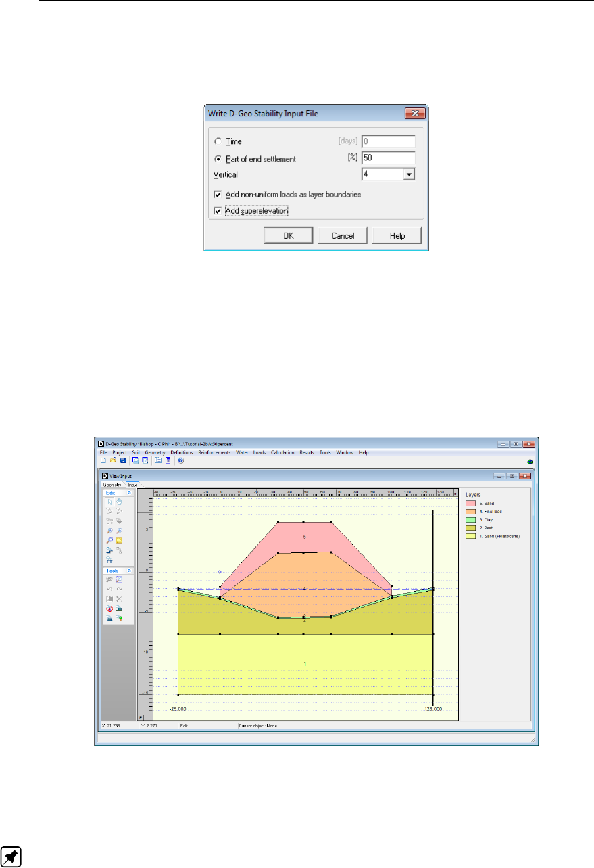
Task: Click the Save diskette toolbar icon
Action: 122,460
